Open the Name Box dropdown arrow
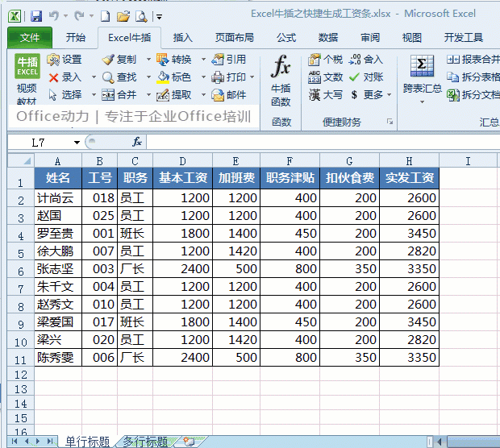 coord(77,143)
